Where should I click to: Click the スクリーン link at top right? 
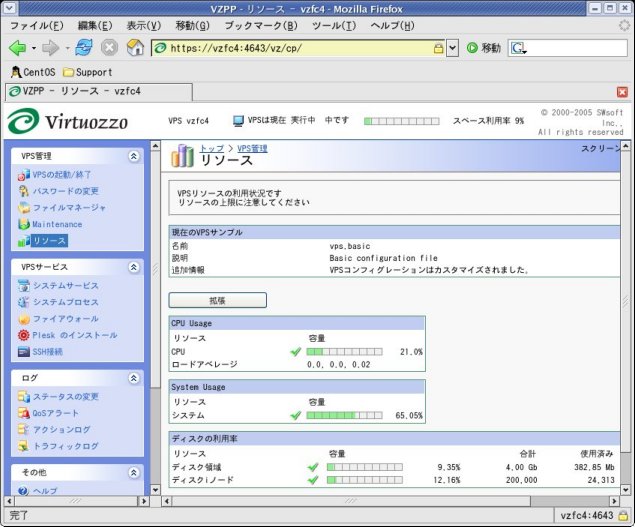click(x=600, y=149)
